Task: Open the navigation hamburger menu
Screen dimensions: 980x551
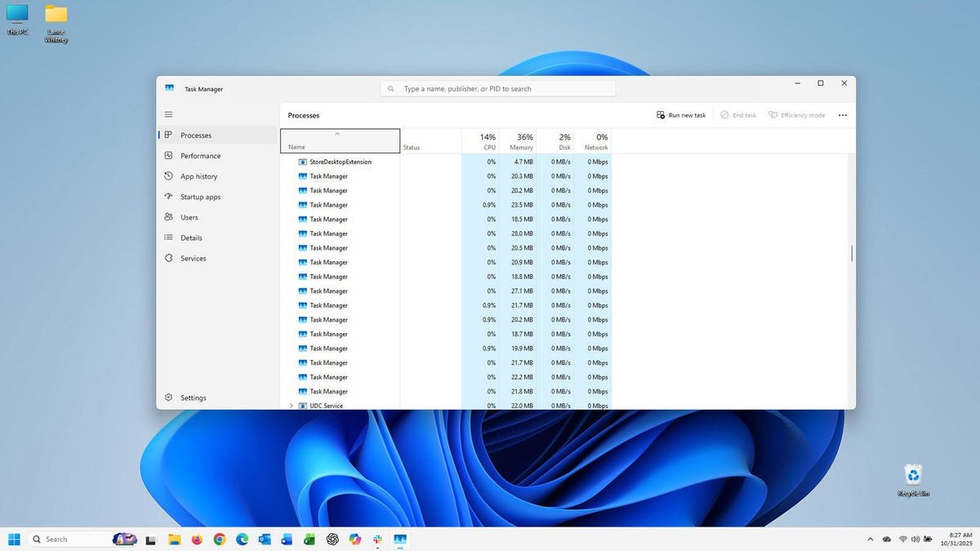Action: 169,114
